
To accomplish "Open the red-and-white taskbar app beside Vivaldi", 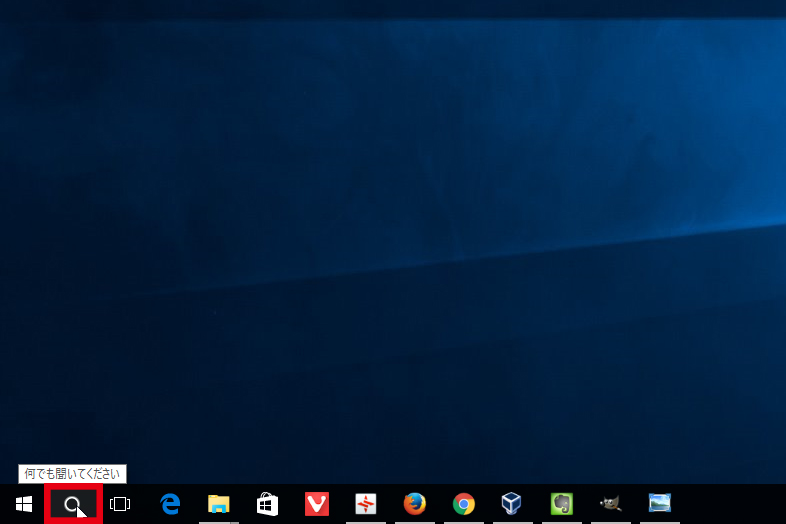I will (366, 504).
